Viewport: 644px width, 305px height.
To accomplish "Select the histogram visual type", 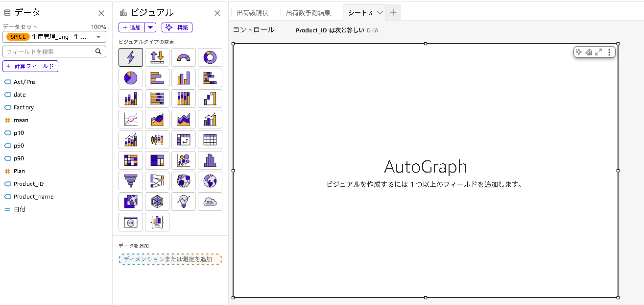I will click(210, 160).
